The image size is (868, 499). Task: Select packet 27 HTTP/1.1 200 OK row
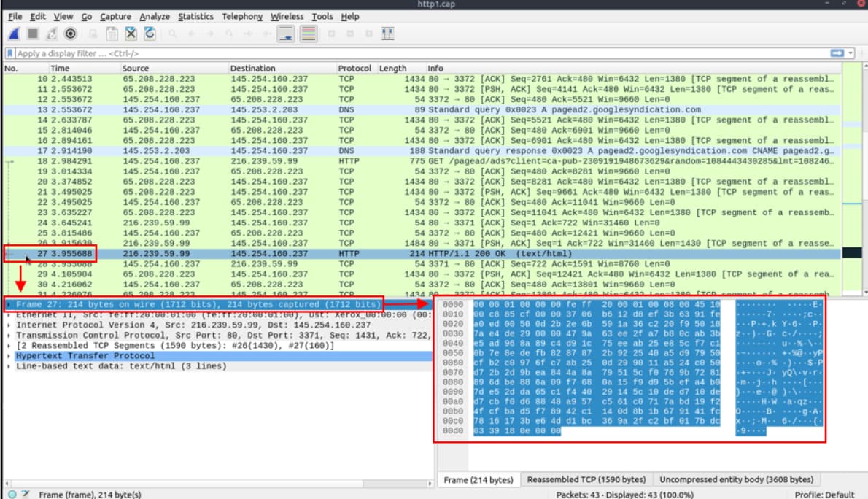(422, 254)
